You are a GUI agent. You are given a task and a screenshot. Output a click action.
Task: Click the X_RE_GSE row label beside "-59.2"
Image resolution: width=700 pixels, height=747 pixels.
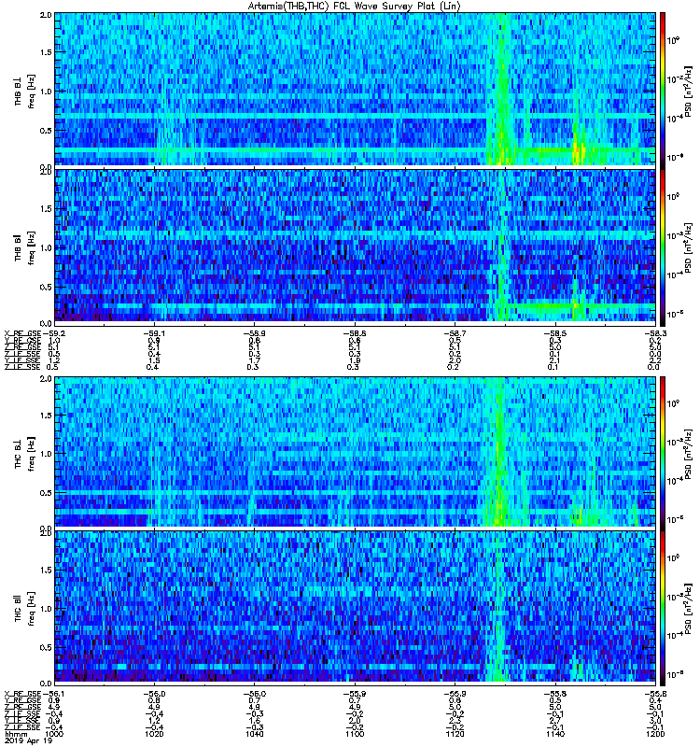[x=22, y=333]
